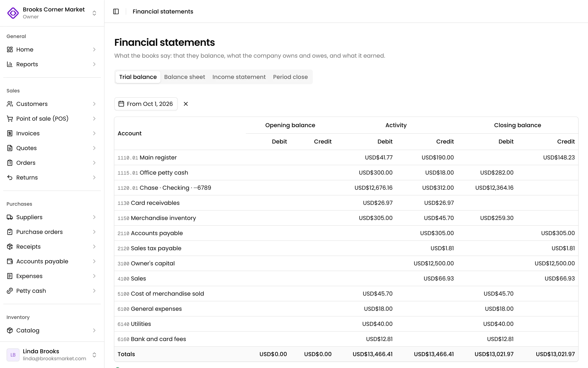Click Chase Checking 6789 account name
The image size is (588, 368).
point(175,188)
